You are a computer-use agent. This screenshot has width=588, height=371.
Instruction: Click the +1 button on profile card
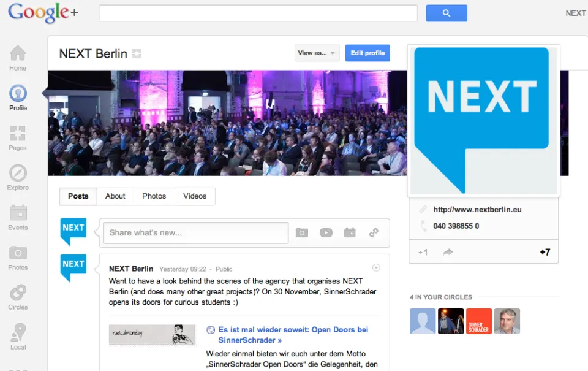coord(423,252)
